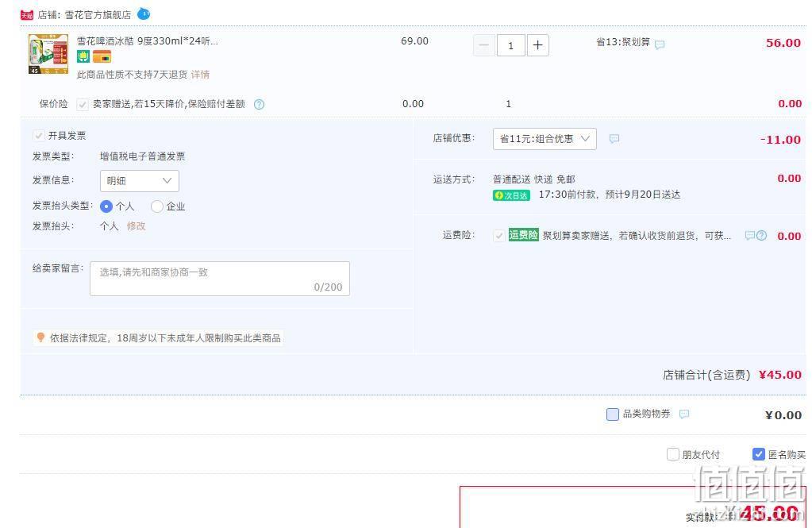Click the comment icon beside 品类购物券

tap(684, 414)
